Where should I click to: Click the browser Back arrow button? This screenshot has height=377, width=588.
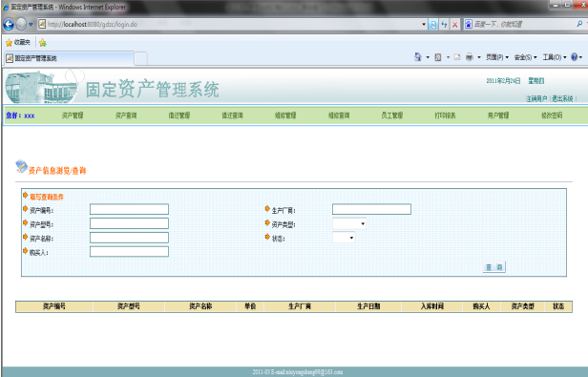click(9, 25)
